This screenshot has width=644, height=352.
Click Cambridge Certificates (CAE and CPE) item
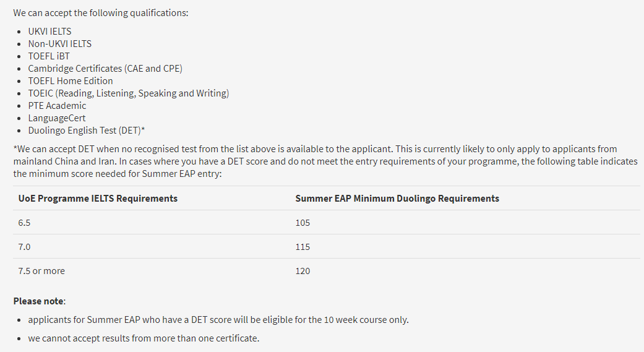tap(105, 69)
